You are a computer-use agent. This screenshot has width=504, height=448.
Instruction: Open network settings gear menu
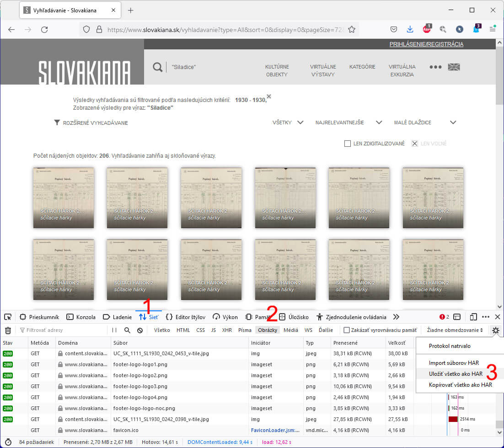tap(496, 330)
